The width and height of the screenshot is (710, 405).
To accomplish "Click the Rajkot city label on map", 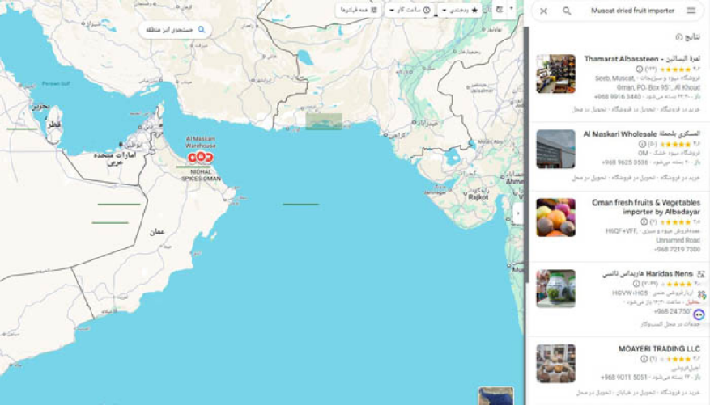I will pos(478,197).
